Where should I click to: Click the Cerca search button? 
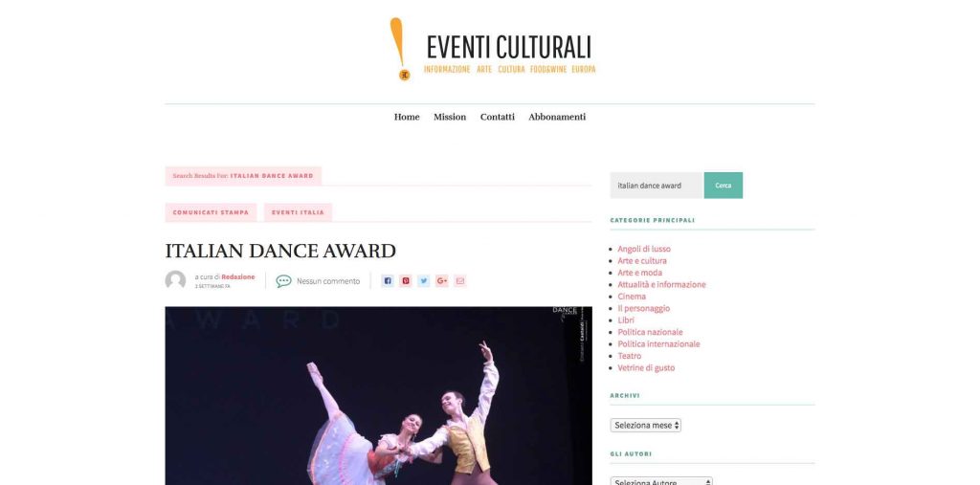tap(724, 185)
